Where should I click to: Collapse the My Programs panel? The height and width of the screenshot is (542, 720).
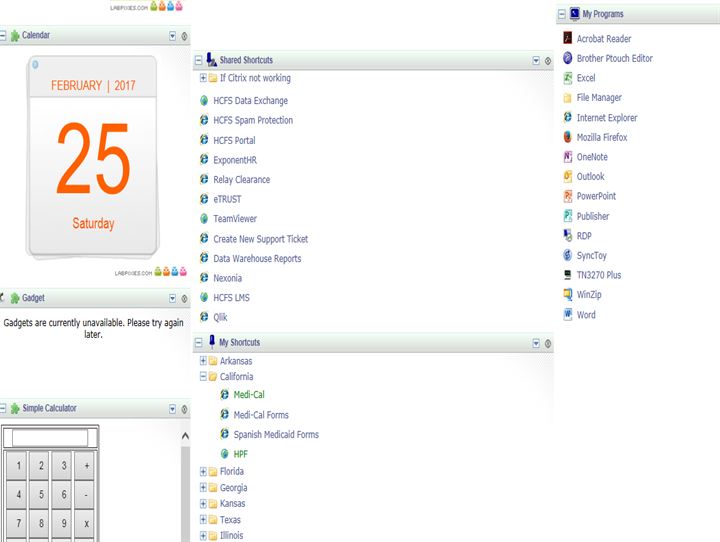click(x=561, y=15)
